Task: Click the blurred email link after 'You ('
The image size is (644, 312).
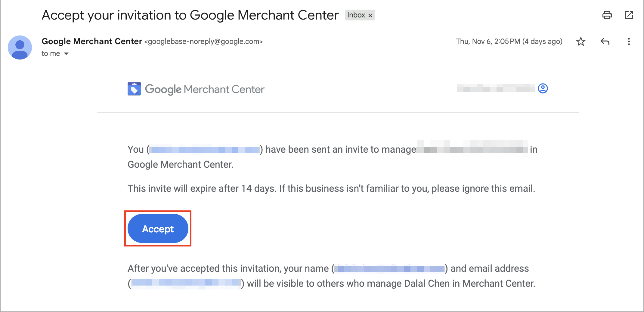Action: point(204,149)
